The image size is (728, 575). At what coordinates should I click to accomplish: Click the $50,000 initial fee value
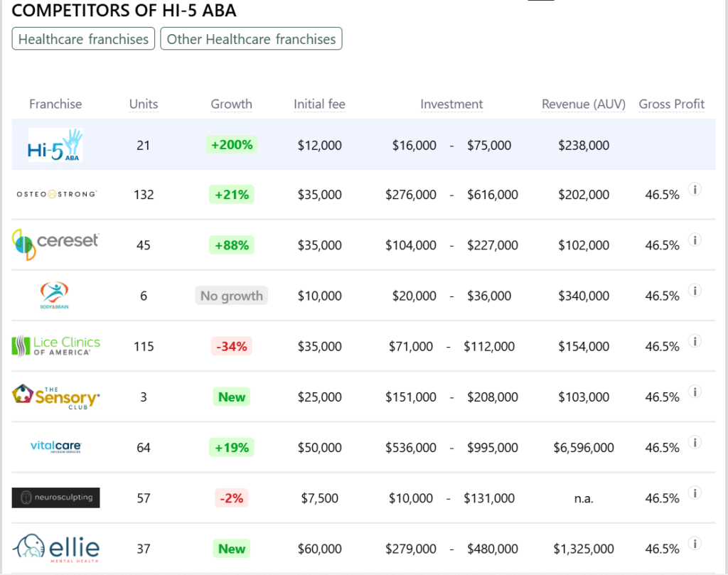pyautogui.click(x=319, y=447)
